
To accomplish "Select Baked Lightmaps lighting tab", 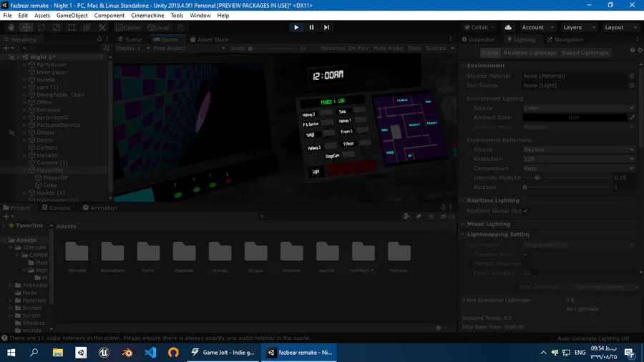I will point(585,53).
